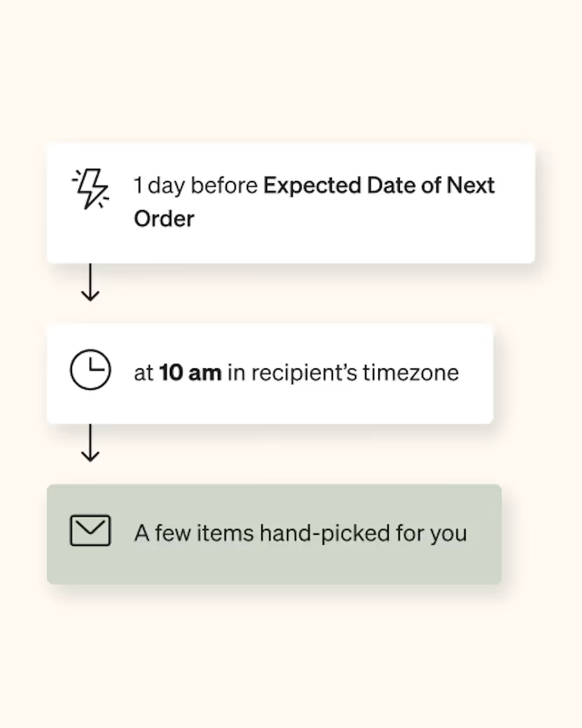Click the clock icon

[90, 370]
